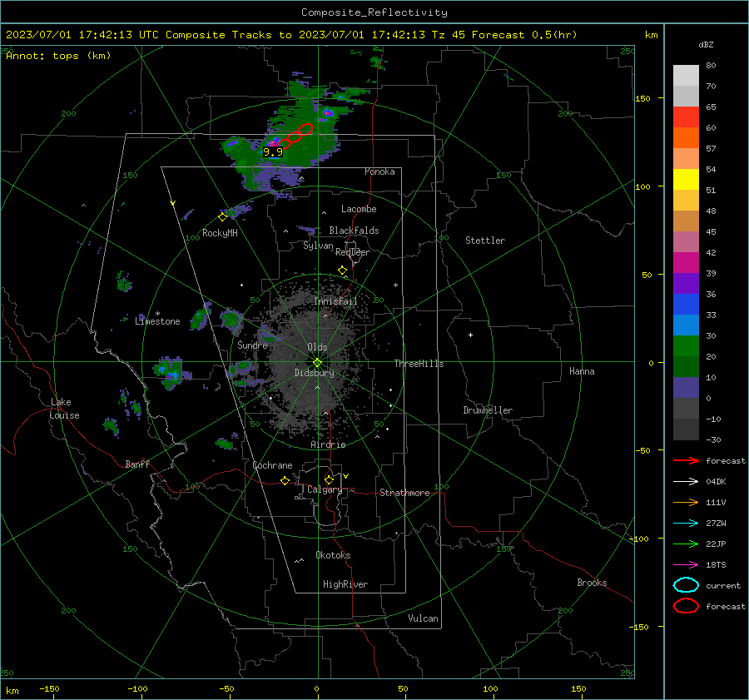
Task: Click the Ponoka town label
Action: 379,171
